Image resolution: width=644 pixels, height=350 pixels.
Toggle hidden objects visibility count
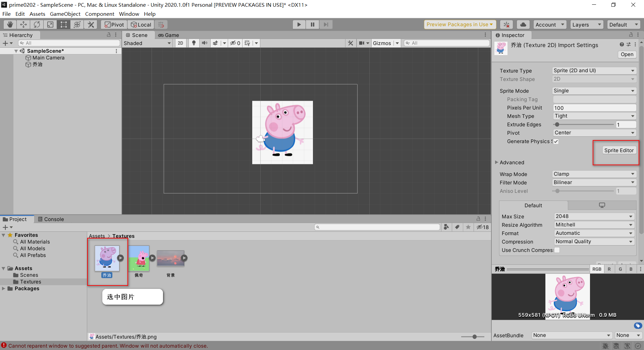point(235,43)
